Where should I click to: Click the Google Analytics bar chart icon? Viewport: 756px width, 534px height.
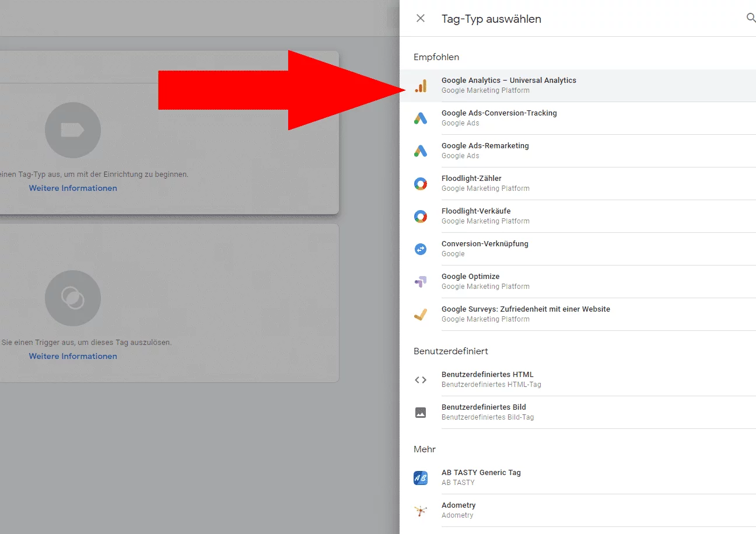click(421, 86)
